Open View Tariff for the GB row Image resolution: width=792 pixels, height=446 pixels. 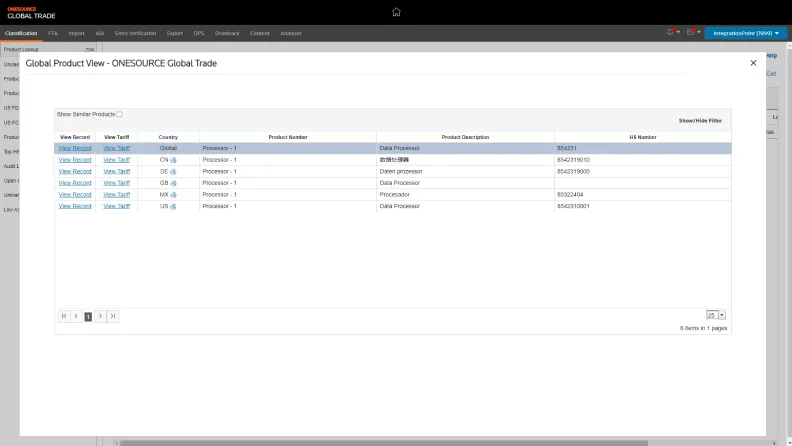117,183
